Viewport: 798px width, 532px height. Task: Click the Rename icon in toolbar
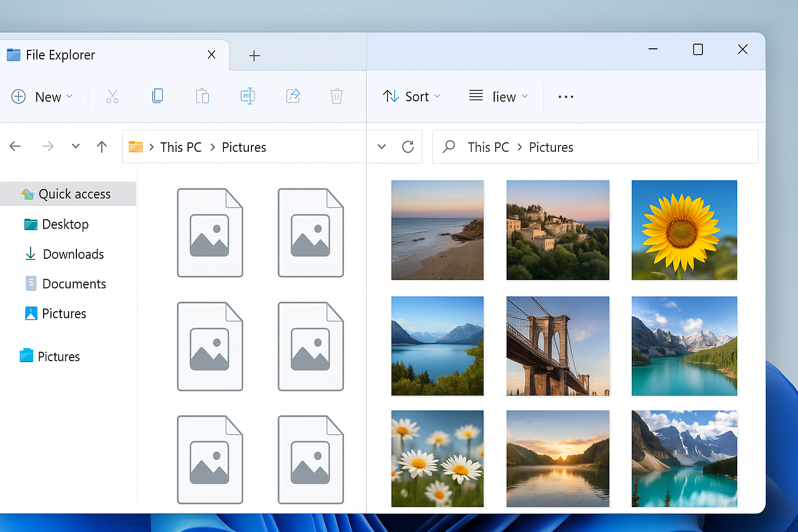point(247,96)
